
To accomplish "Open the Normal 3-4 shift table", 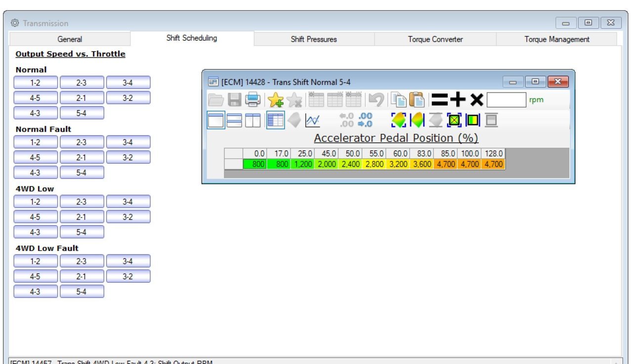I will 128,83.
